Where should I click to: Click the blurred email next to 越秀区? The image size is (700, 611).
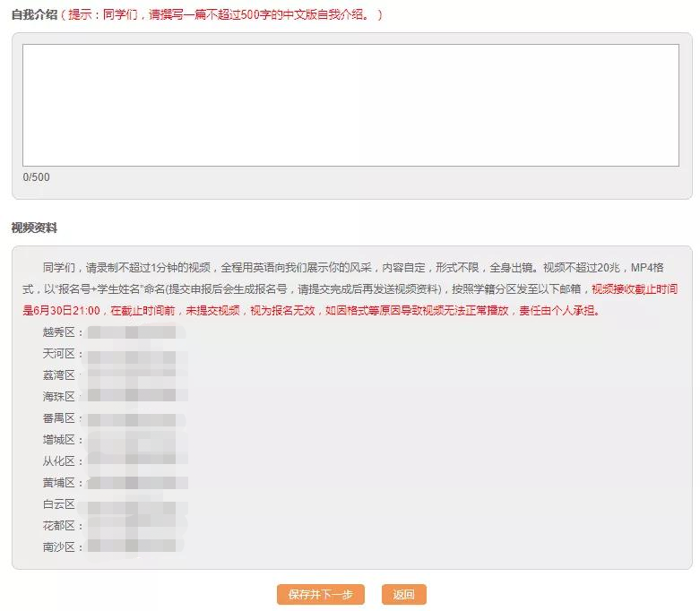coord(135,332)
